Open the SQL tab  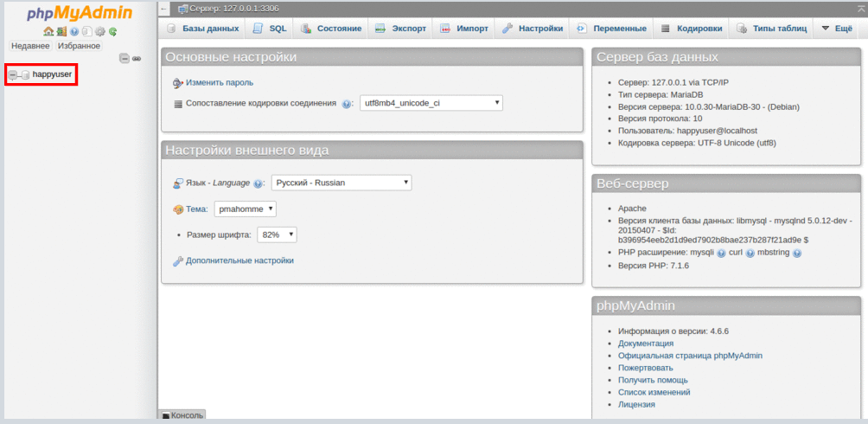(270, 29)
